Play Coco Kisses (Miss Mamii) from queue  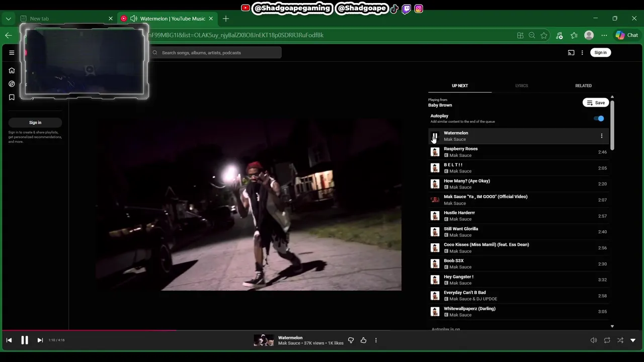(518, 248)
